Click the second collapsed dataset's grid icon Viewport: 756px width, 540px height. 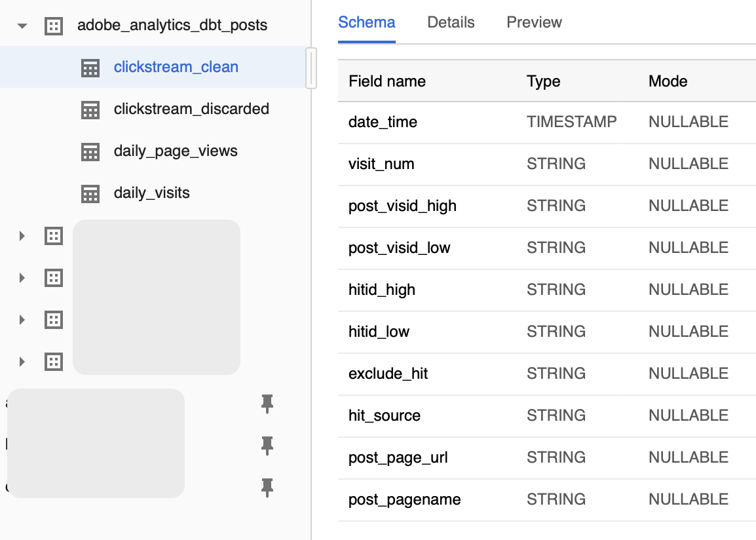coord(54,278)
